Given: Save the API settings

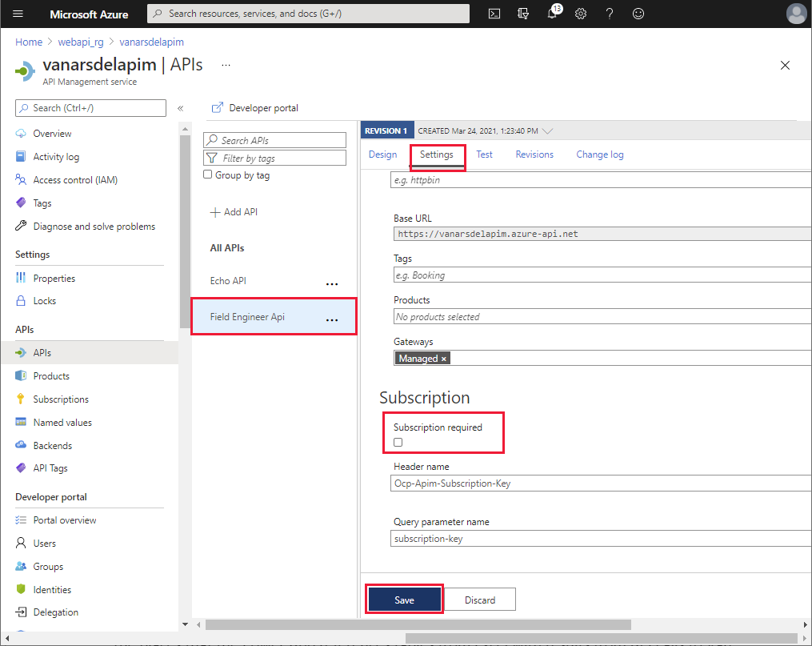Looking at the screenshot, I should (404, 600).
